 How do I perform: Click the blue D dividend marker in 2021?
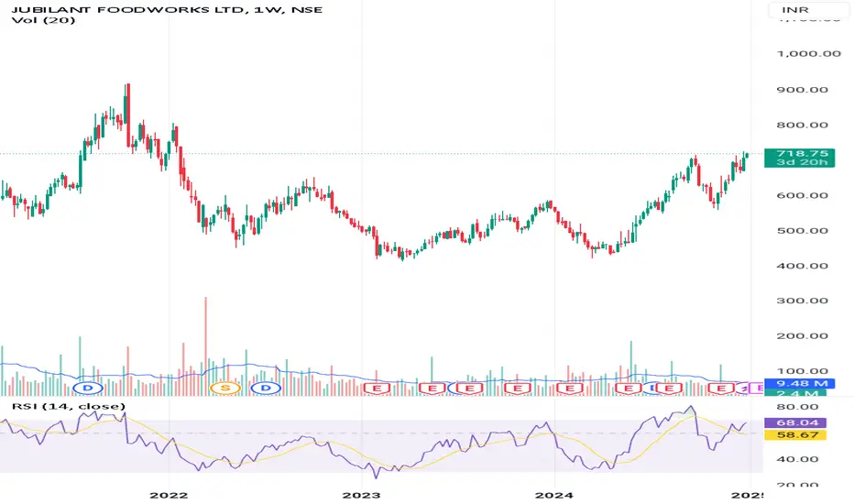(x=88, y=388)
